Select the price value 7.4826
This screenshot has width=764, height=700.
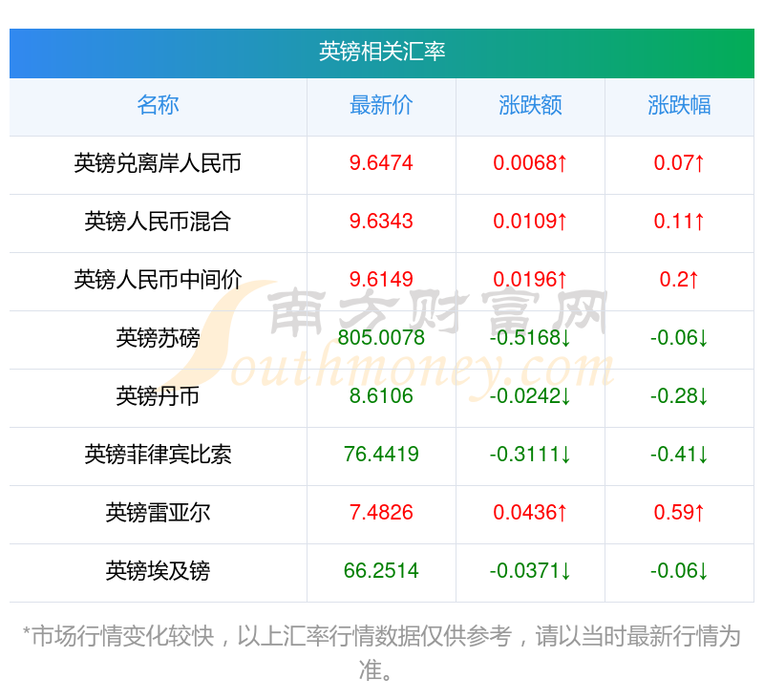tap(381, 513)
